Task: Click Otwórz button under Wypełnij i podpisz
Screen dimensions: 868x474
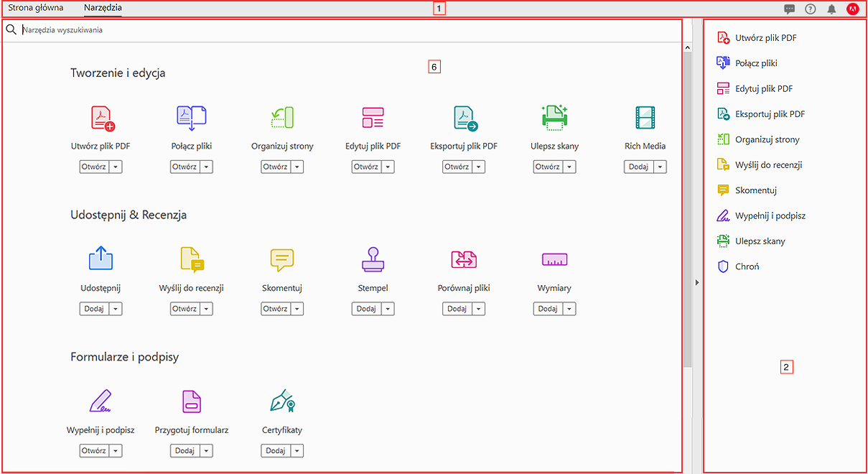Action: click(93, 451)
